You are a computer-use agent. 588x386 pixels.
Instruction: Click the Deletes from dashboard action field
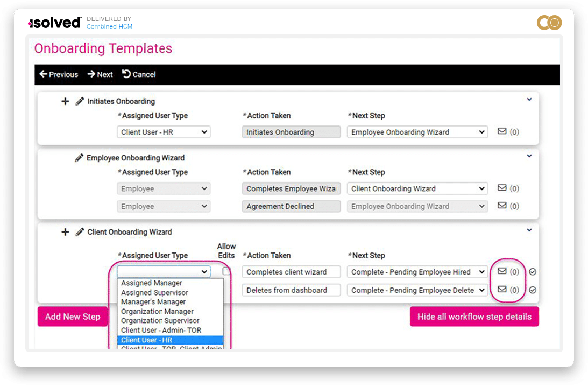pos(292,290)
